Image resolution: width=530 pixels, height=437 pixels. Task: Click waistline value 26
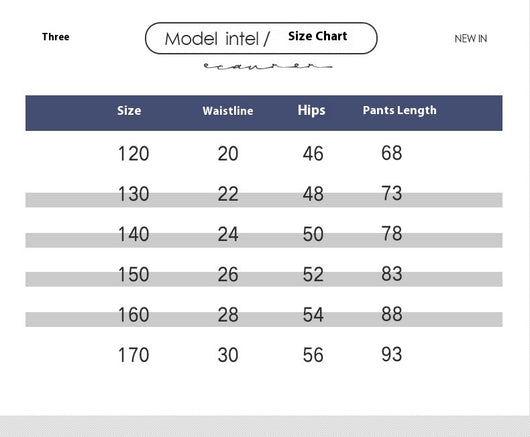pyautogui.click(x=228, y=274)
